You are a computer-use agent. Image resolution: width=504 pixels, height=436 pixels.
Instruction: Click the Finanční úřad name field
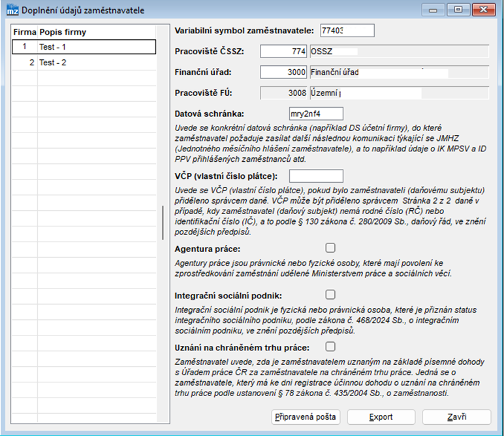(x=399, y=72)
